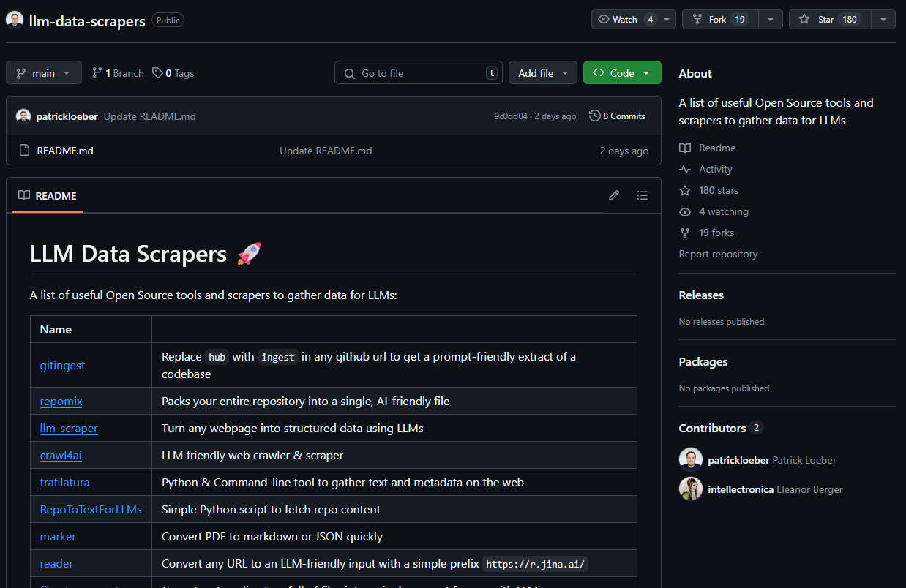906x588 pixels.
Task: Click the patrickloeber avatar in commit bar
Action: click(x=23, y=116)
